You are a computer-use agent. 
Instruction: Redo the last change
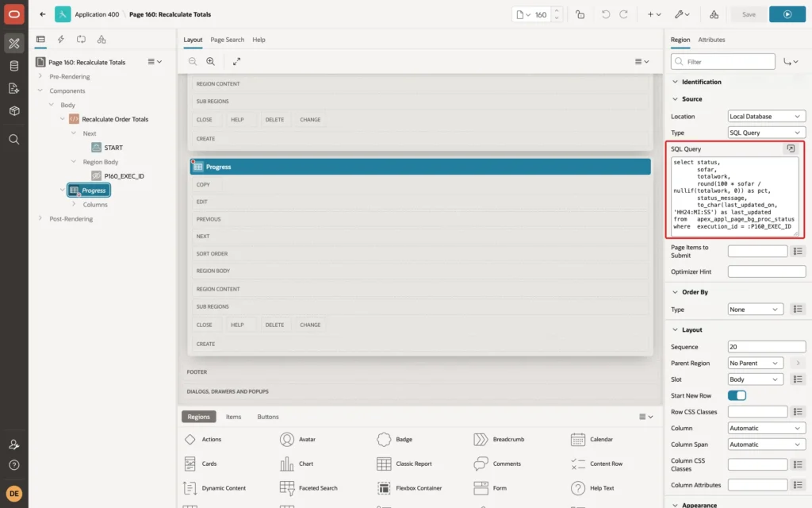tap(623, 14)
